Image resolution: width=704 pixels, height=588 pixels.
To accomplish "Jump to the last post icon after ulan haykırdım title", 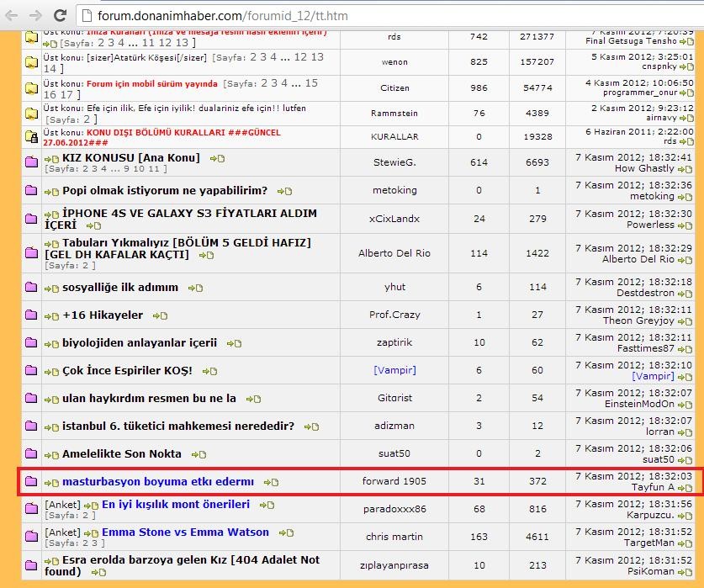I will pyautogui.click(x=253, y=399).
